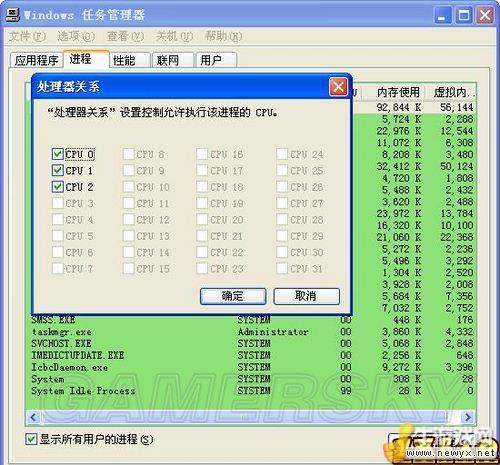Uncheck the CPU 2 checkbox
The height and width of the screenshot is (465, 500).
tap(58, 187)
